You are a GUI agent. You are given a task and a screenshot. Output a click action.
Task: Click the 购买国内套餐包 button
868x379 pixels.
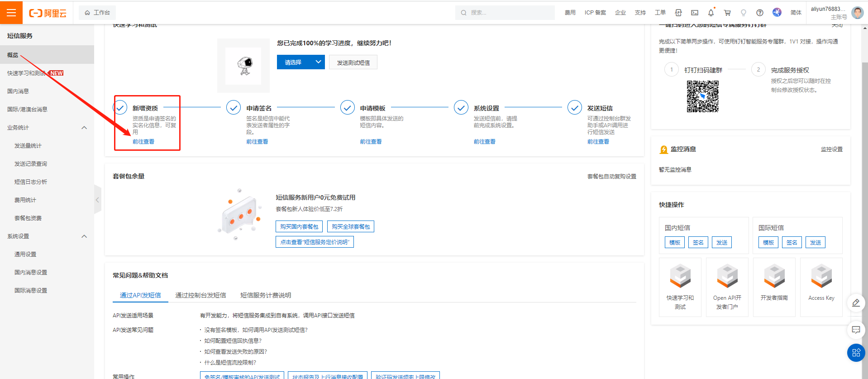[x=299, y=226]
